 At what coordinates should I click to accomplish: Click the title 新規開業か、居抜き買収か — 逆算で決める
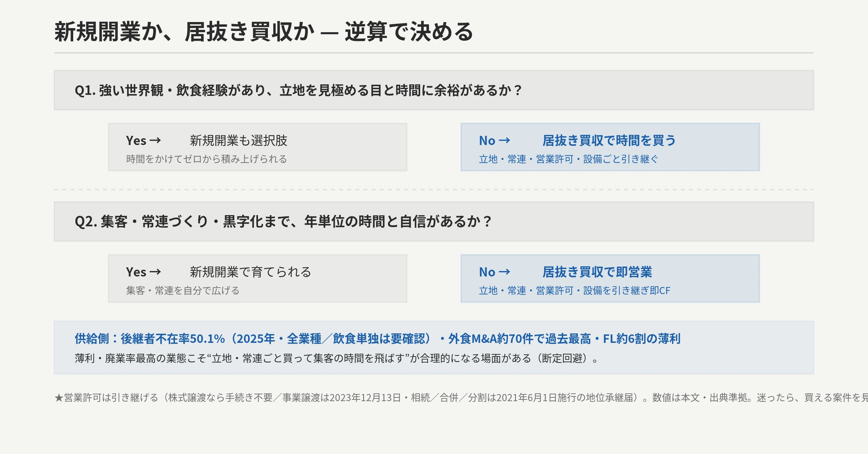[263, 32]
